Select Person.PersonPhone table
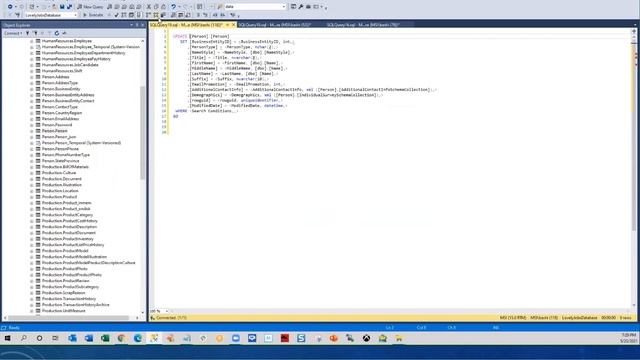 tap(60, 149)
